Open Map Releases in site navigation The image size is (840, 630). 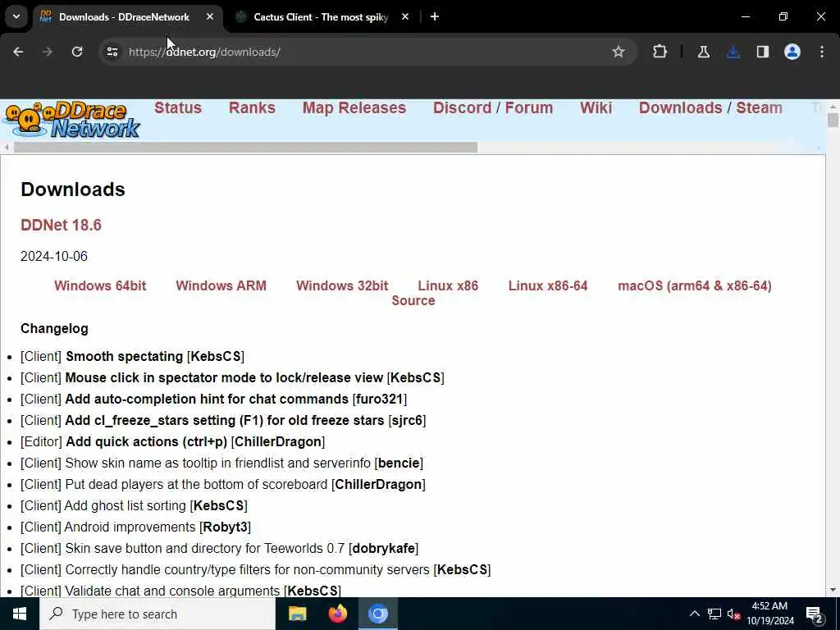pos(354,107)
